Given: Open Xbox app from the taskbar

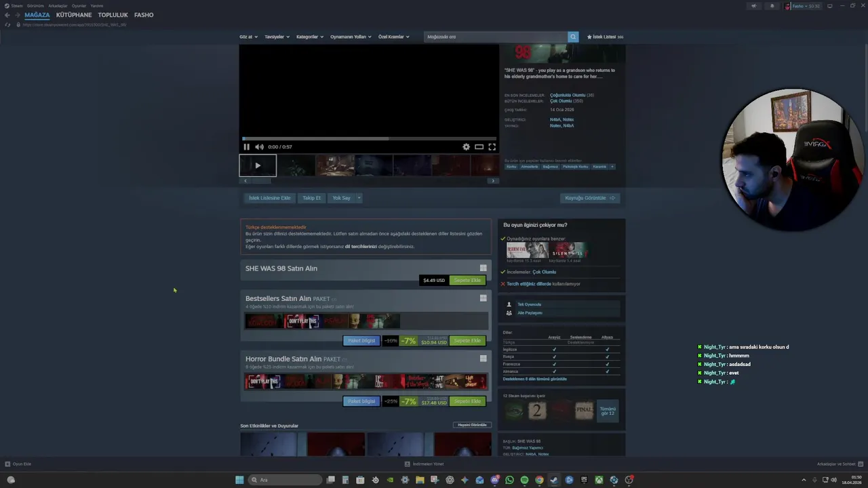Looking at the screenshot, I should click(x=599, y=480).
